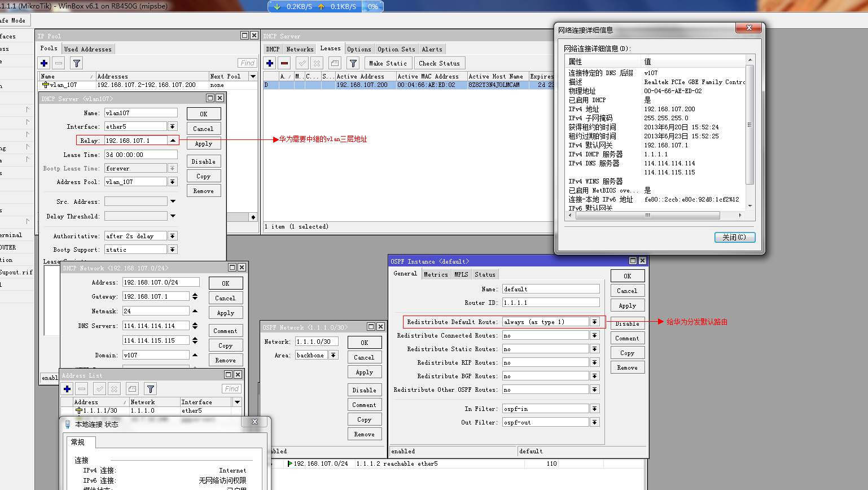Select lease row 192.168.107.200

coord(408,85)
